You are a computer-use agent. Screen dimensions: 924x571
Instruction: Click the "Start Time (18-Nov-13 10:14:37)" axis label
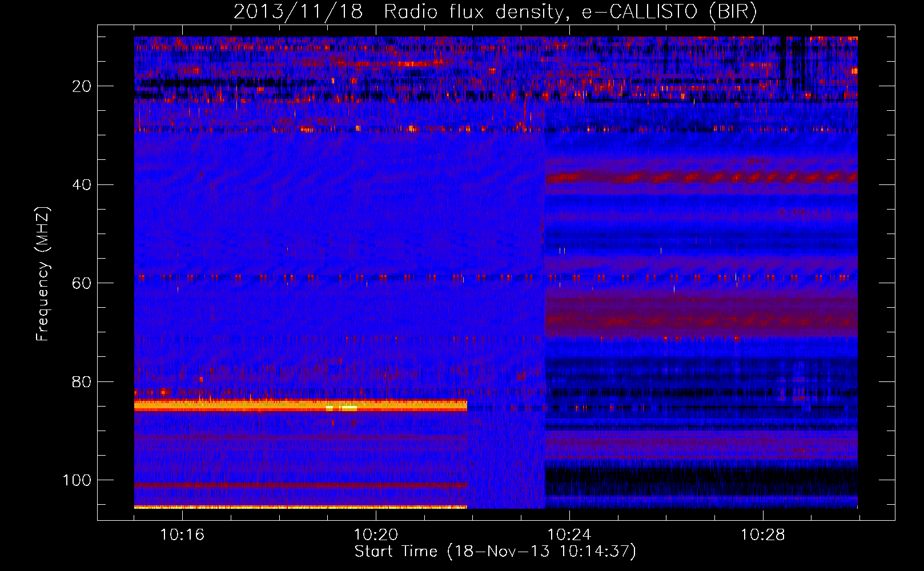495,552
